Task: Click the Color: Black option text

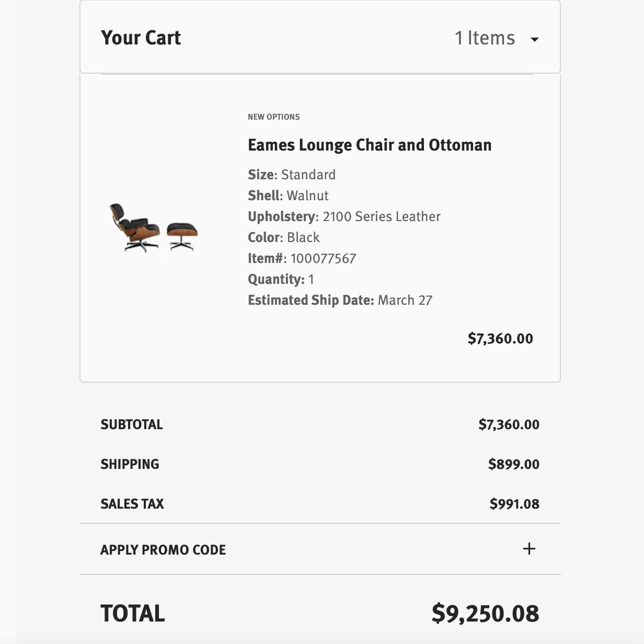Action: coord(283,237)
